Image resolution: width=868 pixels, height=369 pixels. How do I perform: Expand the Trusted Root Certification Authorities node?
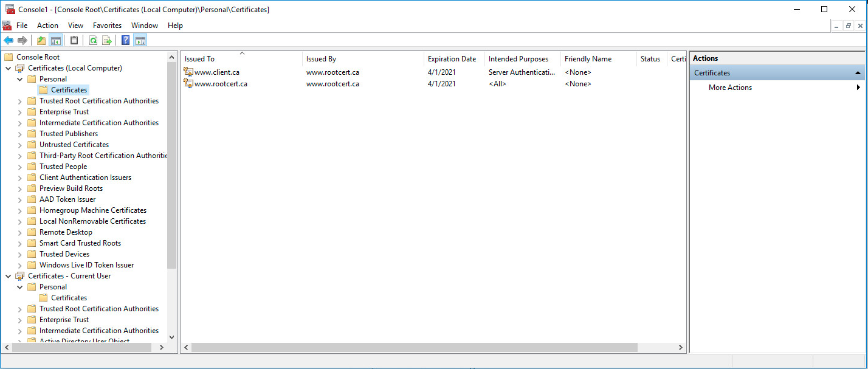pos(19,100)
